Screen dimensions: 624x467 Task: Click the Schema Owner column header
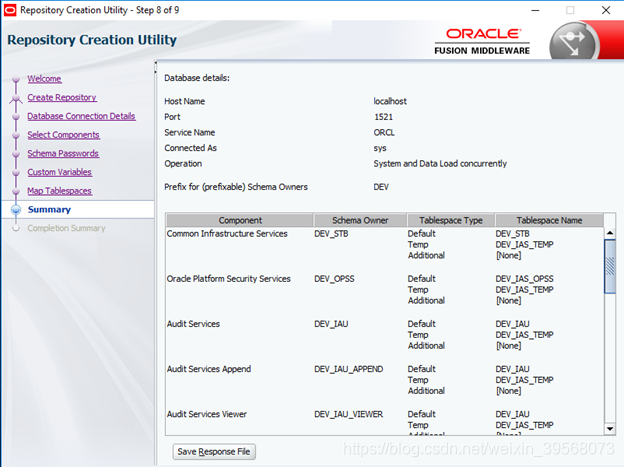(360, 220)
